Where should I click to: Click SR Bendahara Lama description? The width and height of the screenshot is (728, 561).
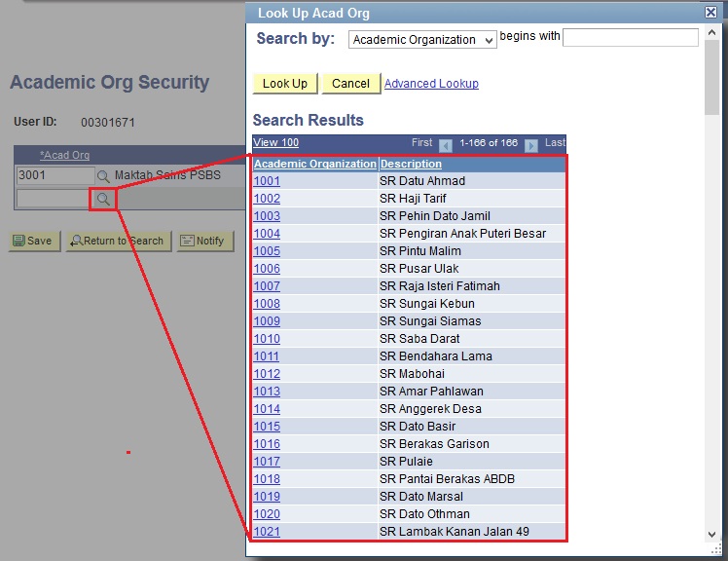(x=436, y=356)
